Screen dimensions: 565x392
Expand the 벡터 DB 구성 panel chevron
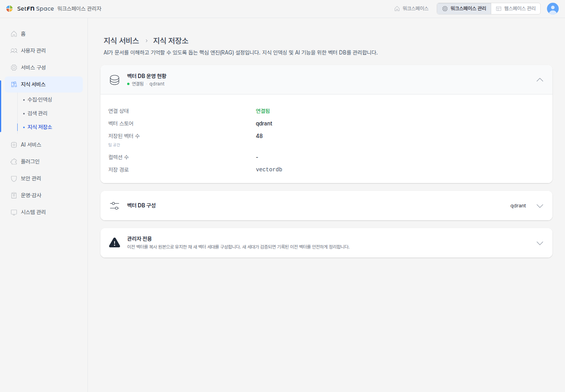click(540, 206)
